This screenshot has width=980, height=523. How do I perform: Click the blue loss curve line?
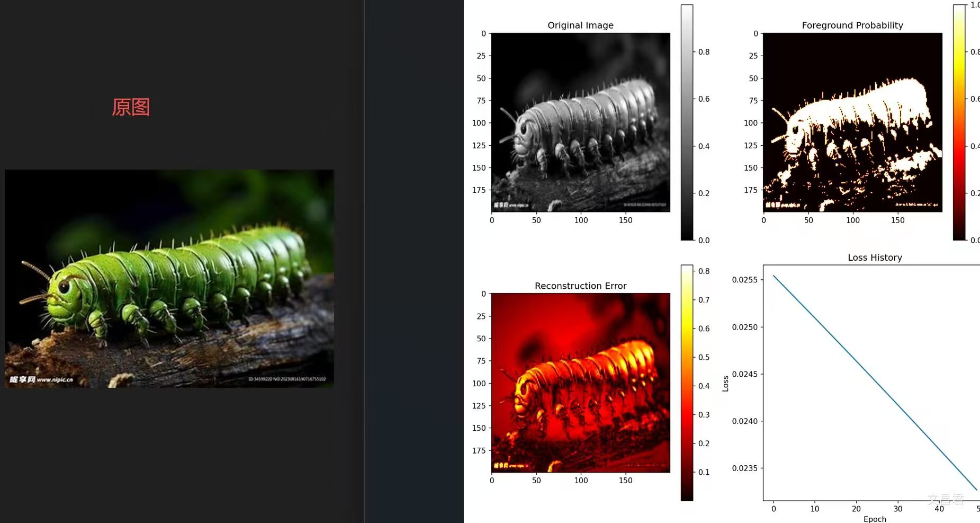click(875, 383)
